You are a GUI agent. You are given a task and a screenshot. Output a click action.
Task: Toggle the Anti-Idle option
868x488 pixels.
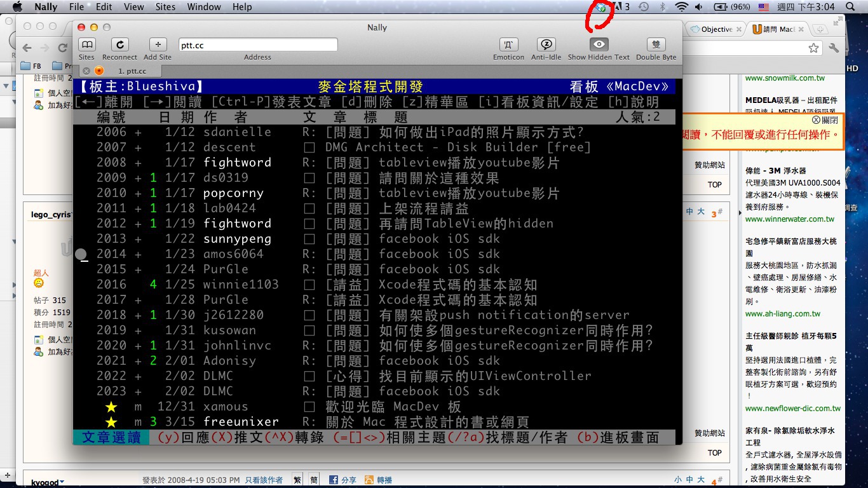pyautogui.click(x=546, y=44)
